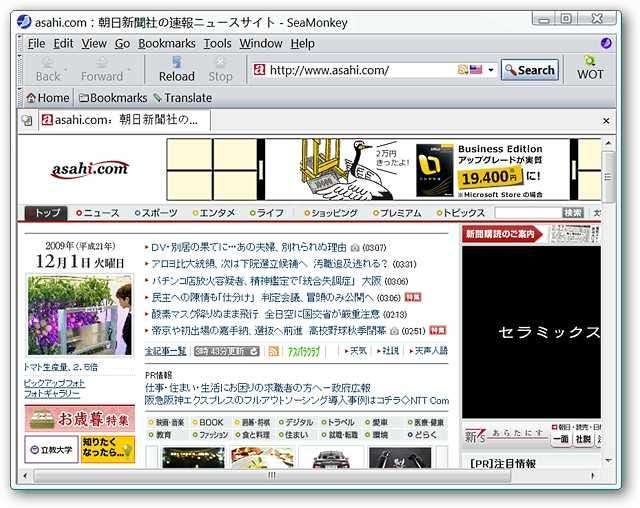This screenshot has height=508, width=640.
Task: Open the Translate bookmark icon
Action: point(157,98)
